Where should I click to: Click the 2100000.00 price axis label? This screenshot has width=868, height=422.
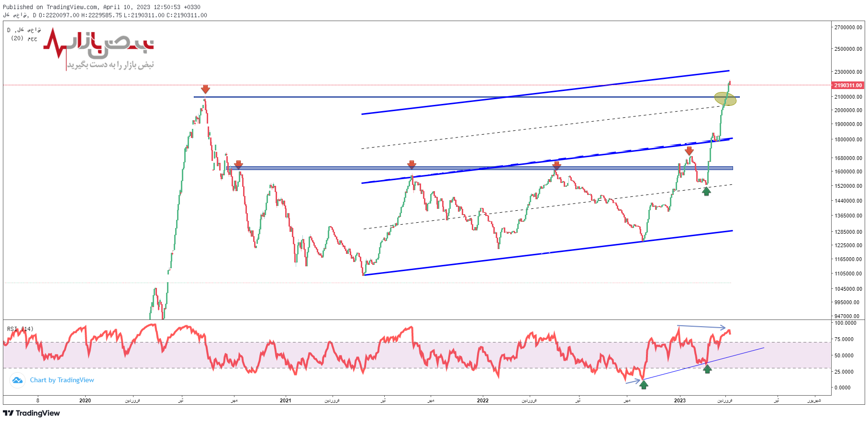point(848,97)
